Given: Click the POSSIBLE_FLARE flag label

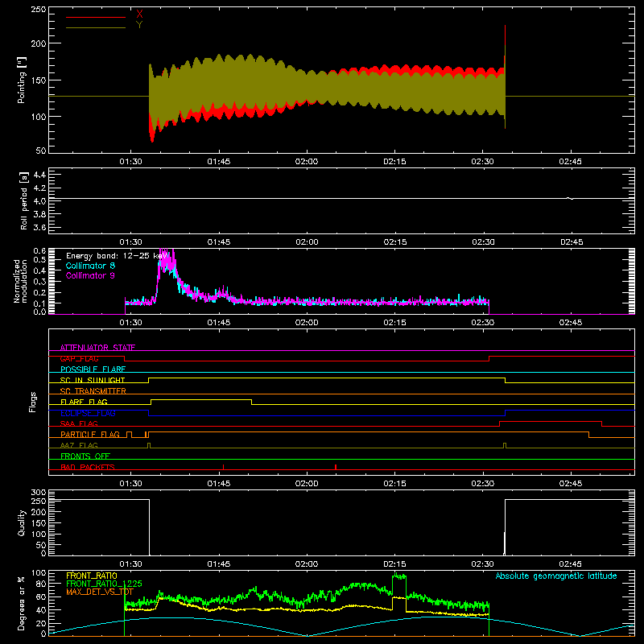Looking at the screenshot, I should 93,369.
